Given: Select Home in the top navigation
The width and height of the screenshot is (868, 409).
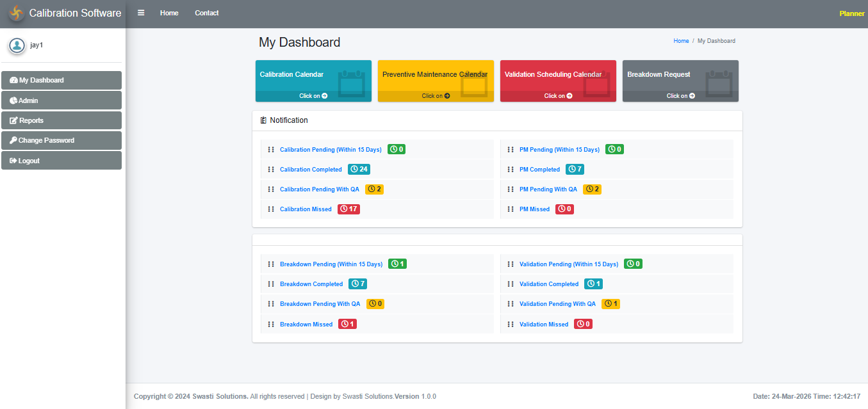Looking at the screenshot, I should 169,13.
